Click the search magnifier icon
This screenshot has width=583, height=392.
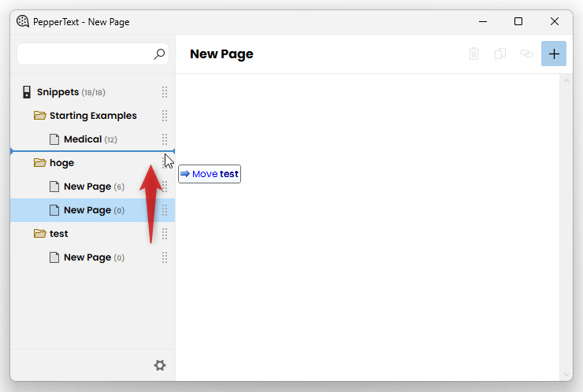coord(159,54)
